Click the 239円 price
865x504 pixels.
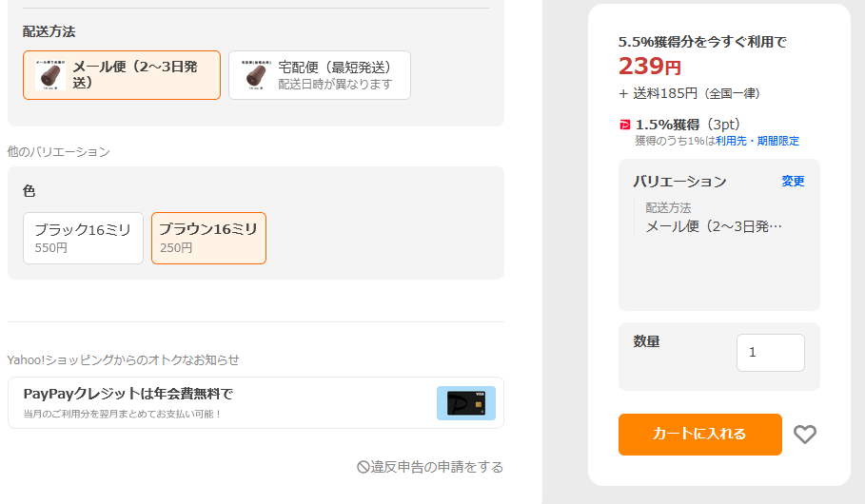click(x=650, y=67)
